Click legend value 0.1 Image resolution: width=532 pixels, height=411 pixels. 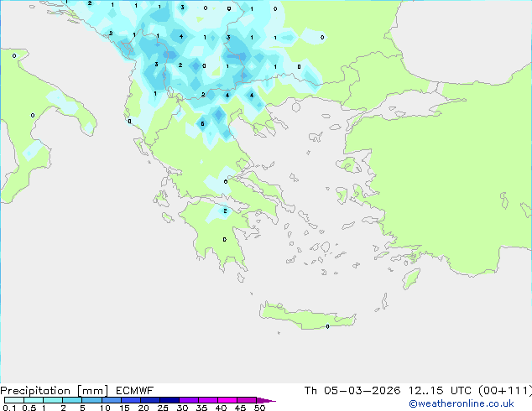coord(9,408)
